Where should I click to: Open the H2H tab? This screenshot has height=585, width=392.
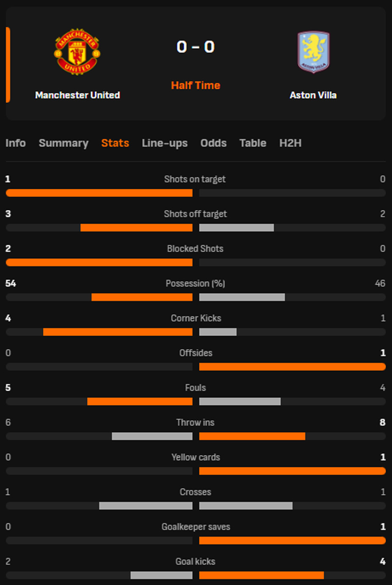tap(290, 143)
